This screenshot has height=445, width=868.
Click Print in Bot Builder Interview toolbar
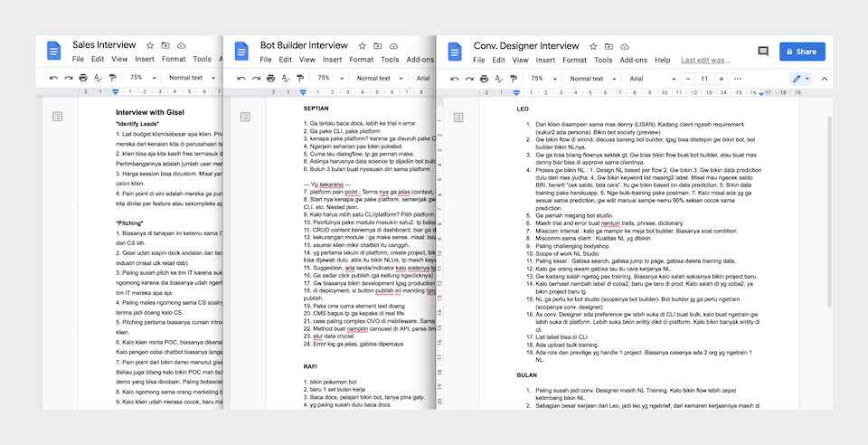270,78
